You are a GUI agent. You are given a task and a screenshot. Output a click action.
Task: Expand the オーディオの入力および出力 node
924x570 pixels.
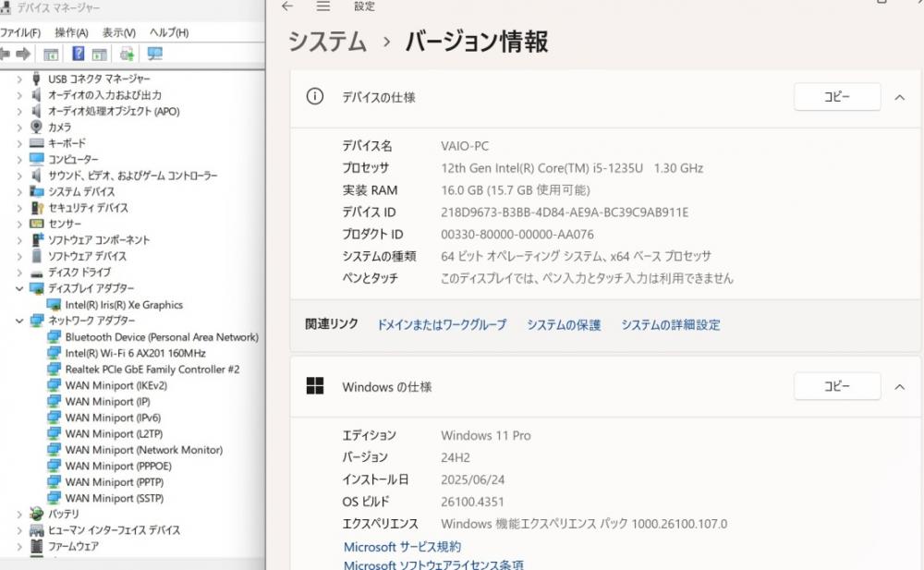tap(19, 95)
